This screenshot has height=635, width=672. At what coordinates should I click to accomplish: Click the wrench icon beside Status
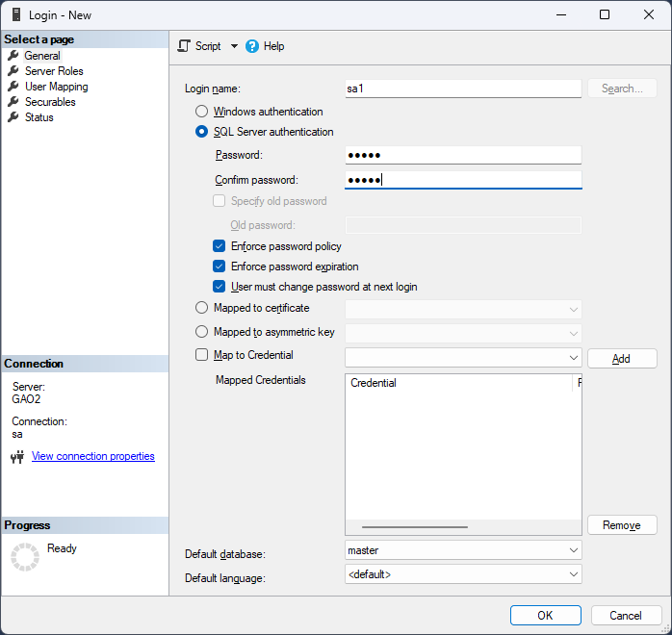(x=13, y=116)
